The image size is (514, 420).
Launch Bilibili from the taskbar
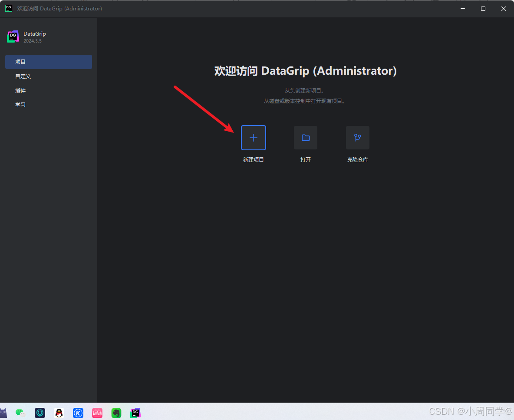pos(97,413)
